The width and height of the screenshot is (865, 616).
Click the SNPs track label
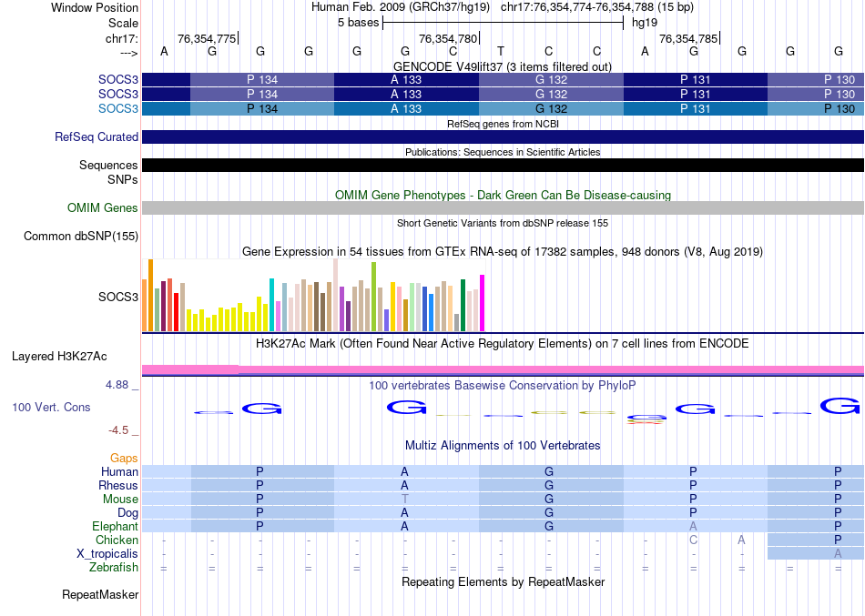123,179
